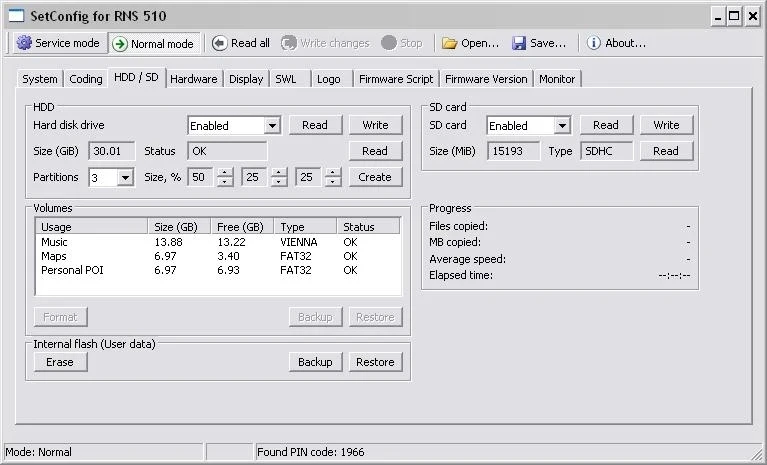The width and height of the screenshot is (767, 465).
Task: Increase the first partition size percentage
Action: [225, 173]
